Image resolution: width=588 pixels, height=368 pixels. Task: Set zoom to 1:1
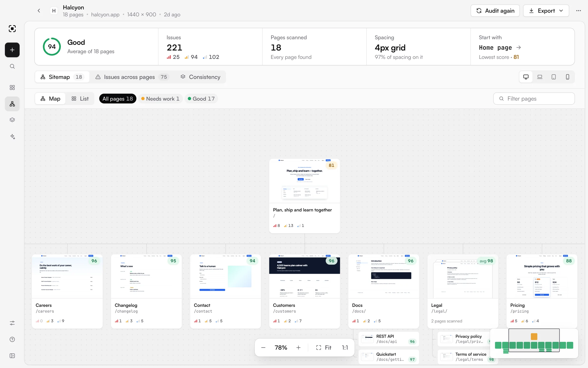pos(345,348)
